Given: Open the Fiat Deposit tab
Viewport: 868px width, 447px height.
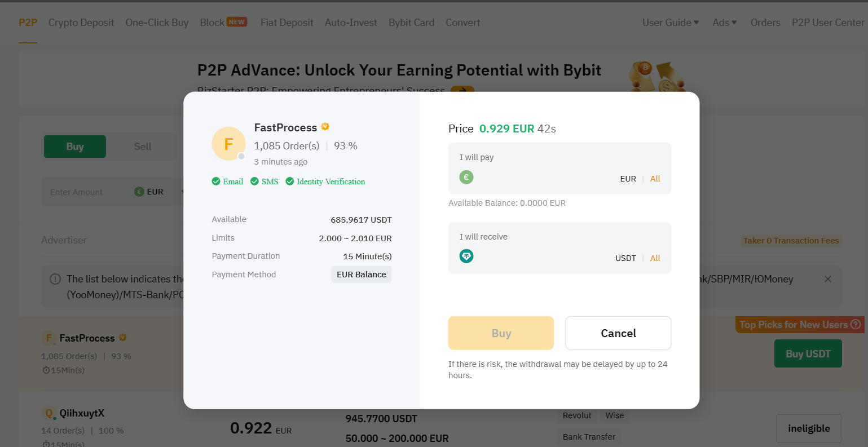Looking at the screenshot, I should click(x=287, y=23).
